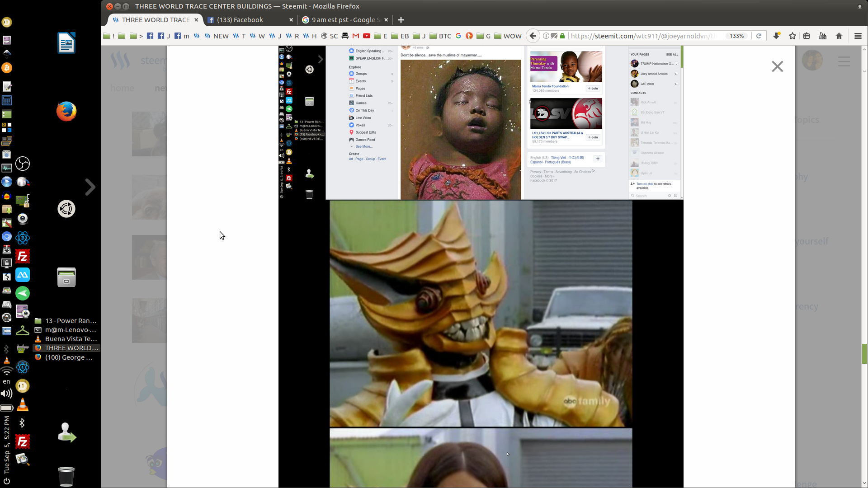Open the battery status indicator
This screenshot has width=868, height=488.
(x=7, y=408)
